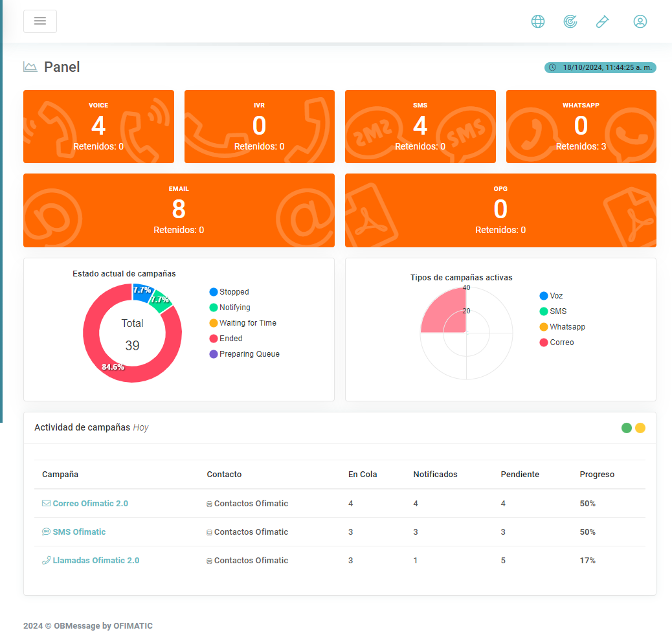Open Llamadas Ofimatic 2.0 campaign link
This screenshot has height=639, width=672.
(x=96, y=560)
